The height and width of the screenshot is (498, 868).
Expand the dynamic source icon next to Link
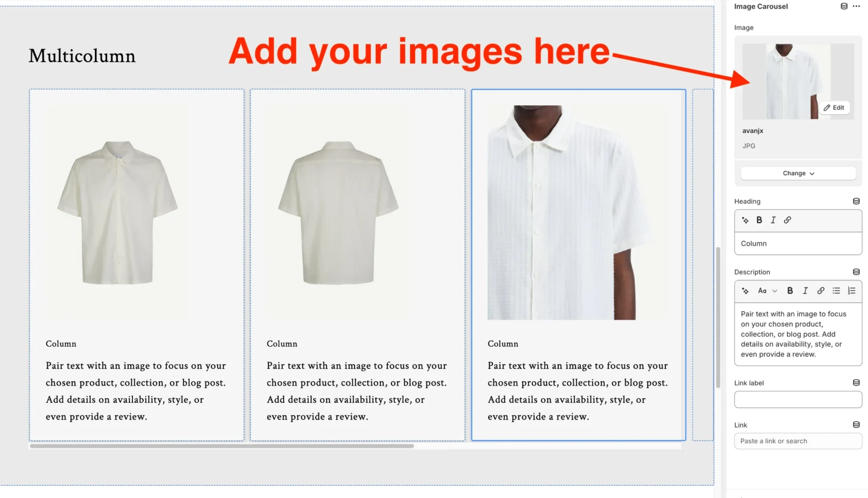pyautogui.click(x=856, y=424)
